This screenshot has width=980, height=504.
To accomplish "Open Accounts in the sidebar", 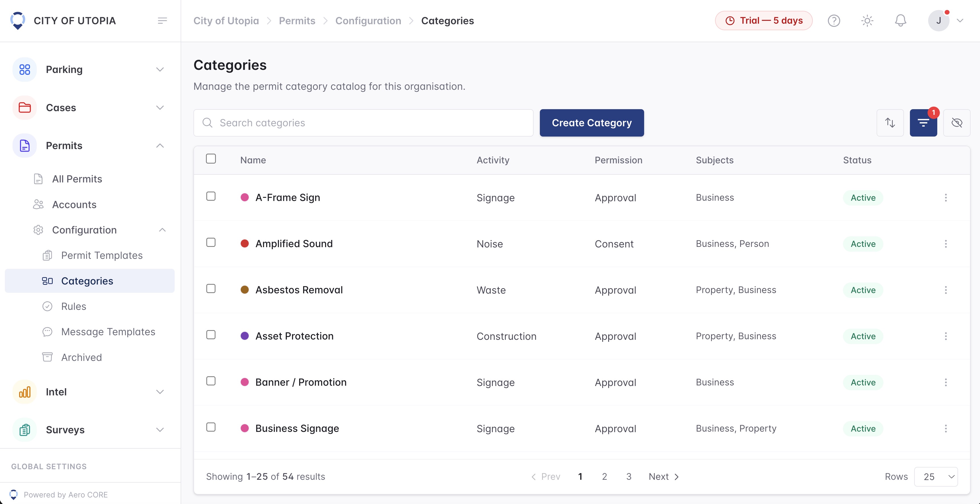I will 74,204.
